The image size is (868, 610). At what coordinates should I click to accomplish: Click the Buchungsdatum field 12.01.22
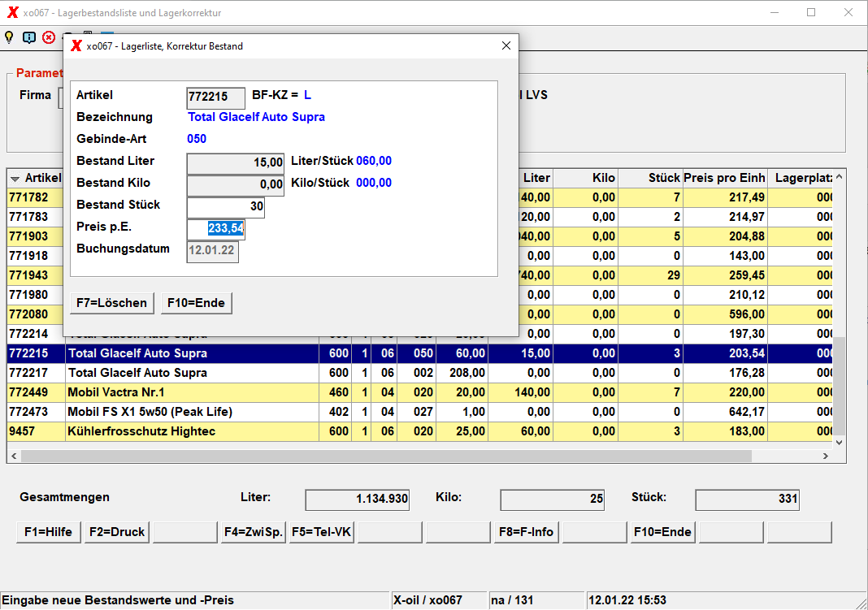(213, 250)
